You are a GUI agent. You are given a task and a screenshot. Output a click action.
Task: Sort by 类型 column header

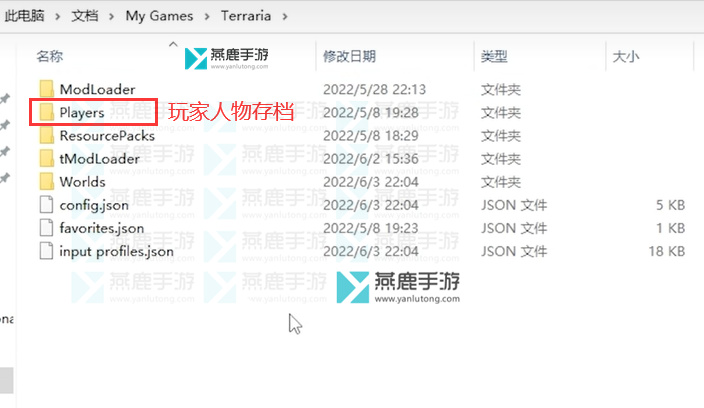(494, 57)
